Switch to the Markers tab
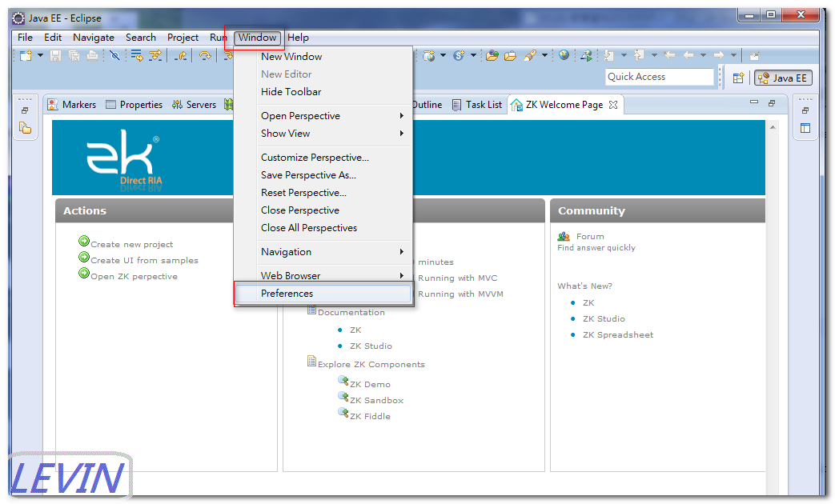This screenshot has width=835, height=504. click(72, 105)
